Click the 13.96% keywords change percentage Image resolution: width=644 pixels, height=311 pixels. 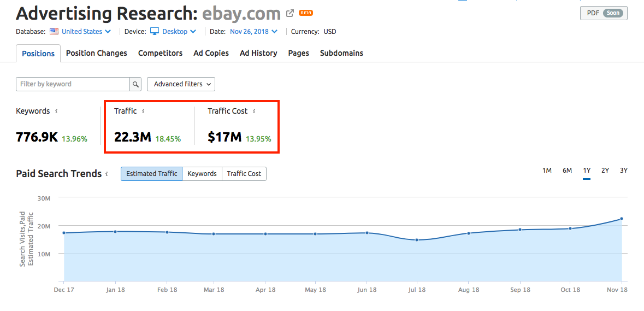pyautogui.click(x=74, y=139)
